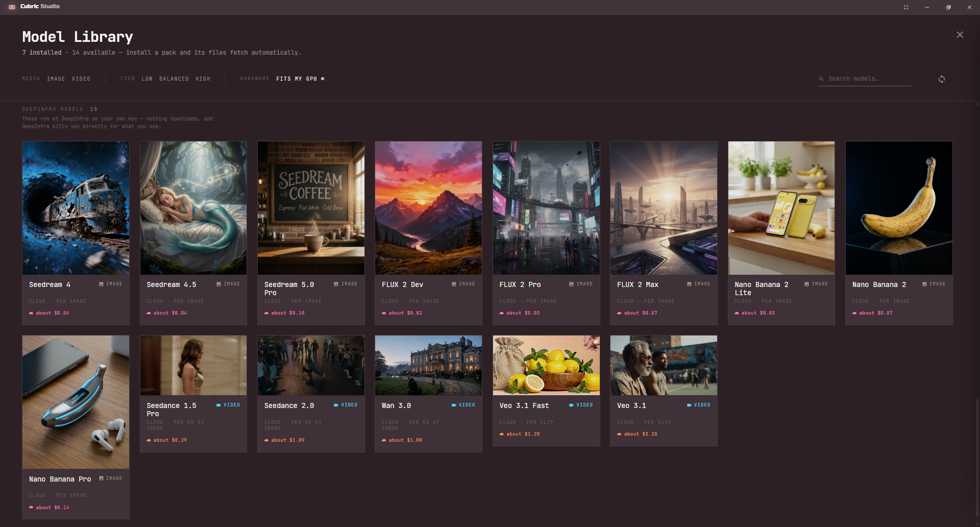Click the image type icon on Seedream 4 card
This screenshot has height=527, width=980.
pyautogui.click(x=101, y=284)
